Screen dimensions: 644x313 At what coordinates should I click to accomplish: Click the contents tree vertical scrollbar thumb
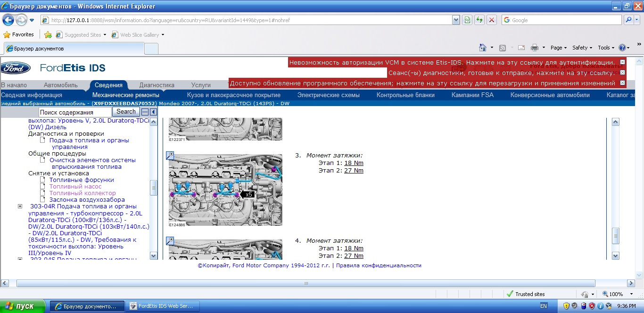153,188
